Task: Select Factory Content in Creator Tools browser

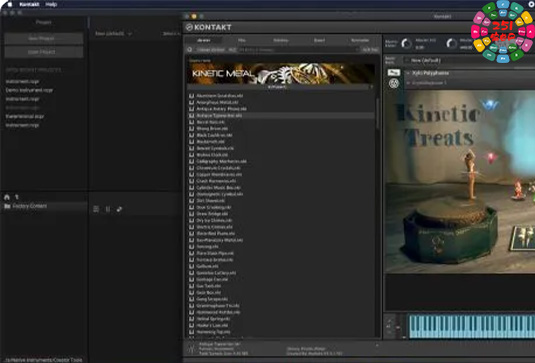Action: (x=30, y=206)
